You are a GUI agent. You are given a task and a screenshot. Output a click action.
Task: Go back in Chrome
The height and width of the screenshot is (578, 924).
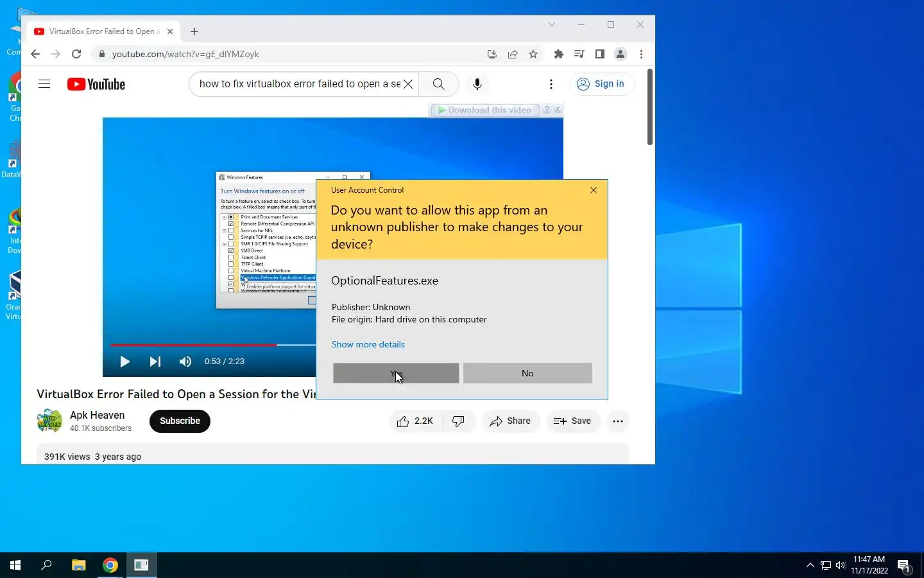tap(35, 54)
